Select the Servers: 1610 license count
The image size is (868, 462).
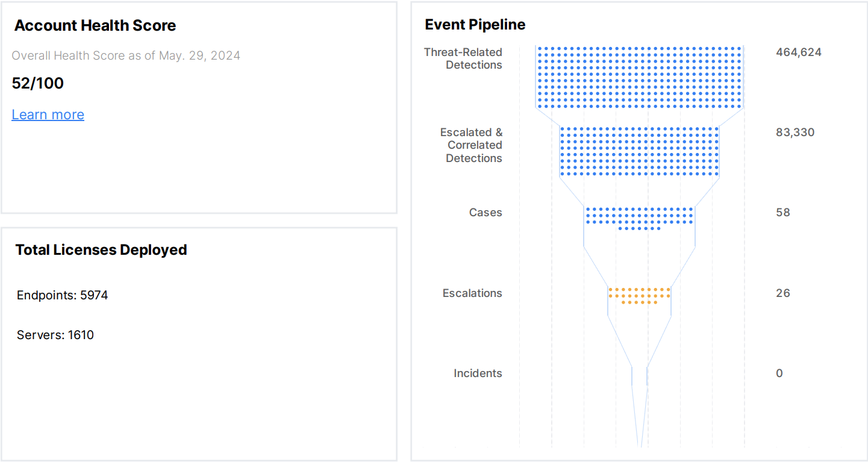(x=55, y=335)
